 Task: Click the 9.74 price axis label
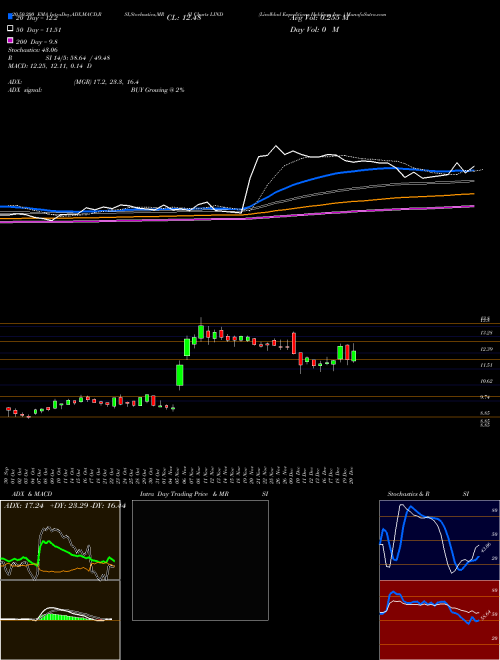click(487, 397)
